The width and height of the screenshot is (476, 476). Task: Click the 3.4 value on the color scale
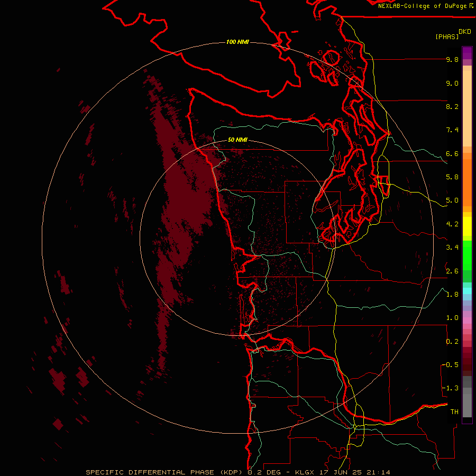point(452,248)
